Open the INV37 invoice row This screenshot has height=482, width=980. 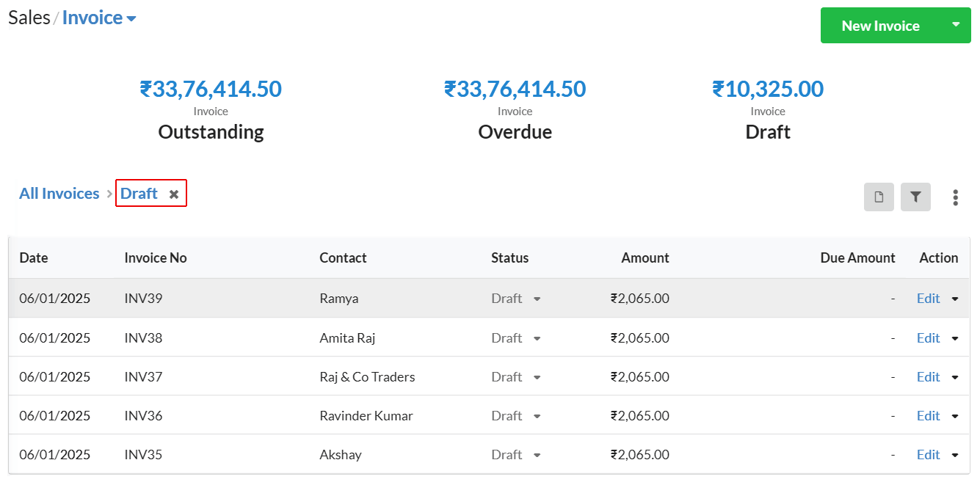489,377
